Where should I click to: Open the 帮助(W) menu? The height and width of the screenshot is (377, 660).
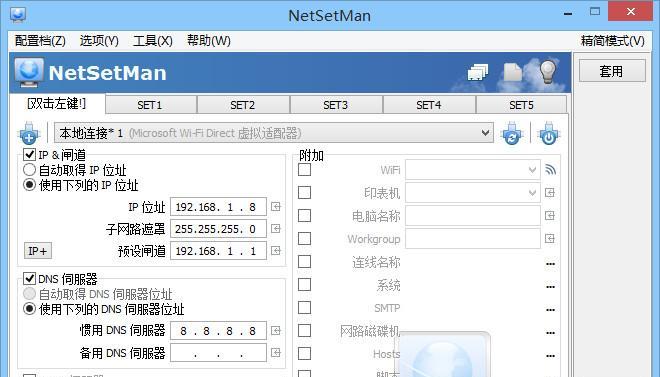coord(209,41)
